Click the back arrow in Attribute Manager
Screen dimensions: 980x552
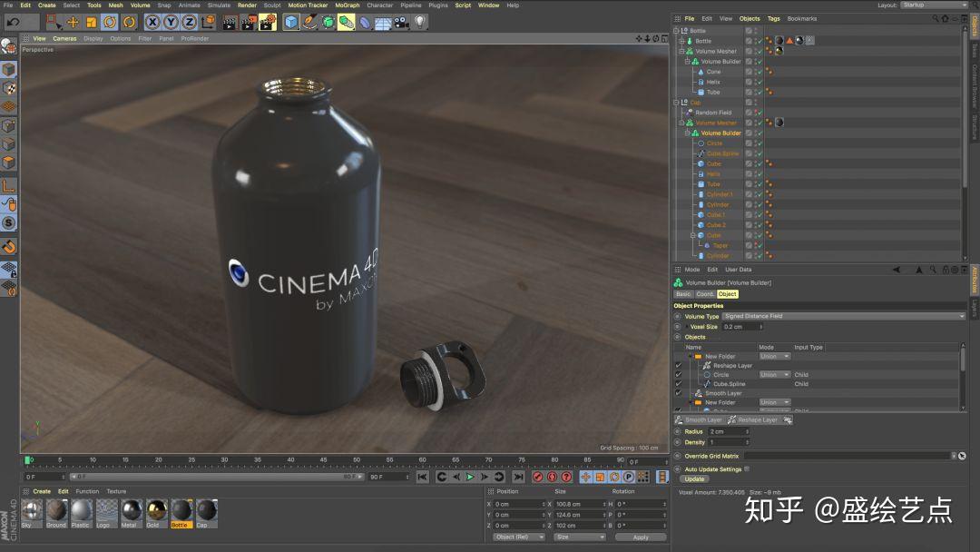897,270
